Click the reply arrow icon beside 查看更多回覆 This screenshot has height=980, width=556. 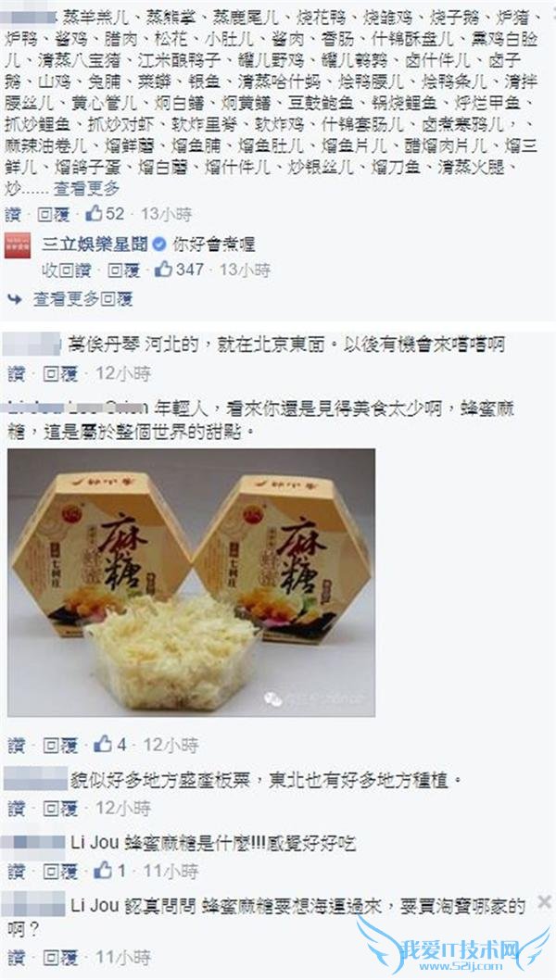click(x=15, y=299)
